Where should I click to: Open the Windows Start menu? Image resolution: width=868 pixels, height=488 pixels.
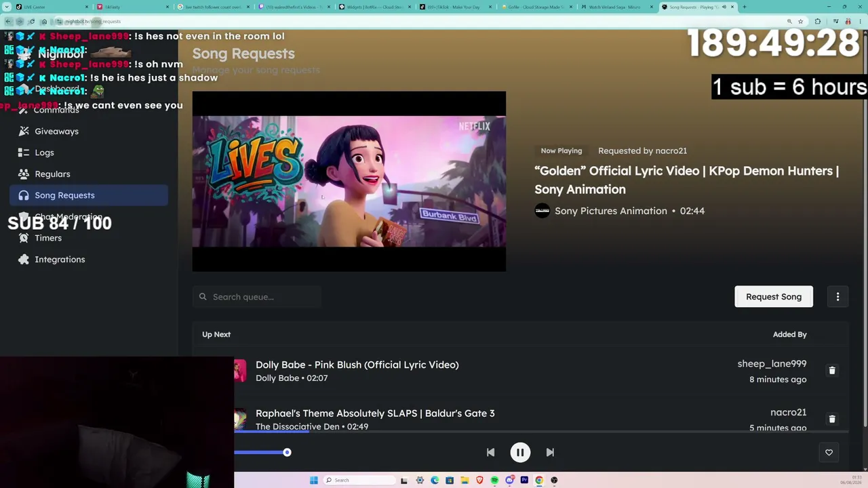pos(313,480)
